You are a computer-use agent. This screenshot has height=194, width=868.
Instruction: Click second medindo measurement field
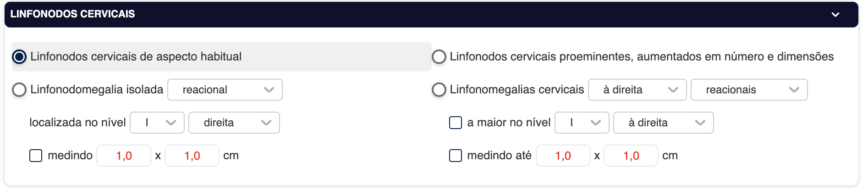point(192,156)
